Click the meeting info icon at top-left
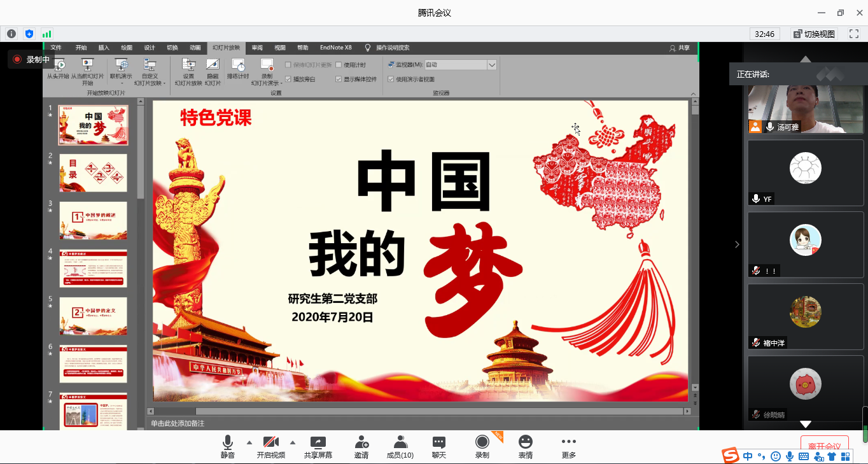This screenshot has width=868, height=464. [x=11, y=34]
